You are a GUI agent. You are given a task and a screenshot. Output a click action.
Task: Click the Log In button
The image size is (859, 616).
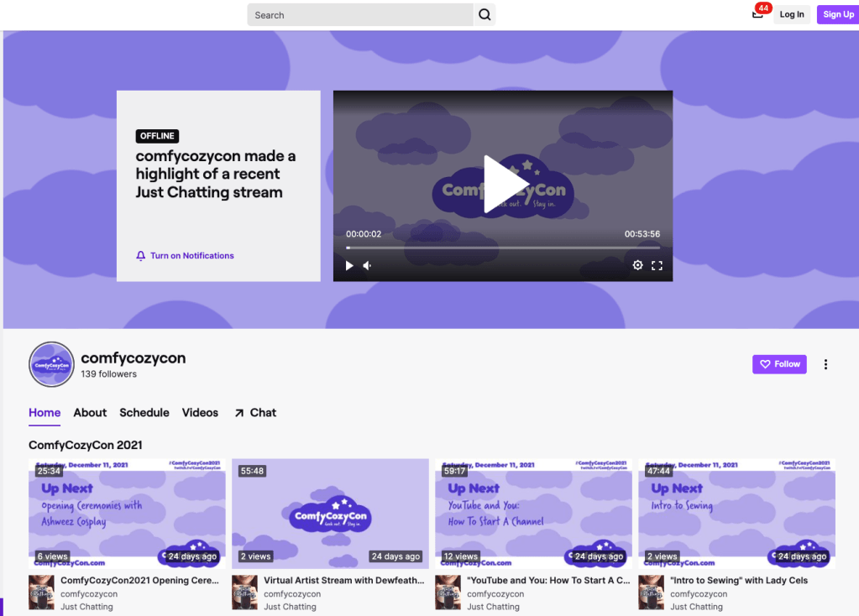[791, 14]
